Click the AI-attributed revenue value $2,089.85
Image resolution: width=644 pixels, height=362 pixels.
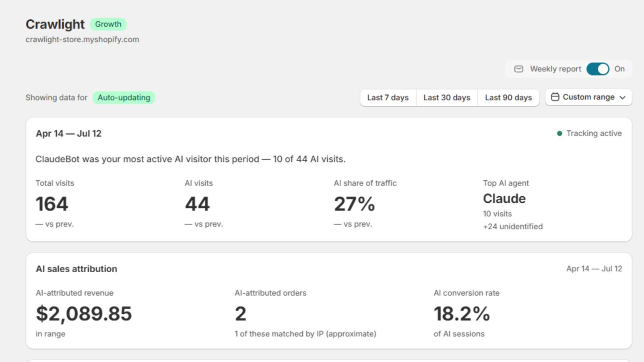tap(84, 314)
